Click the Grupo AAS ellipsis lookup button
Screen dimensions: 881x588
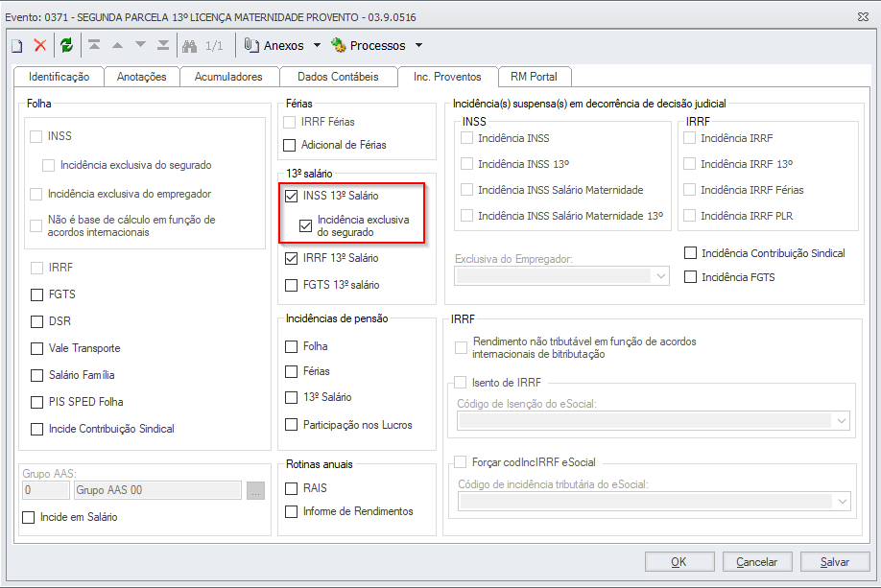point(254,490)
